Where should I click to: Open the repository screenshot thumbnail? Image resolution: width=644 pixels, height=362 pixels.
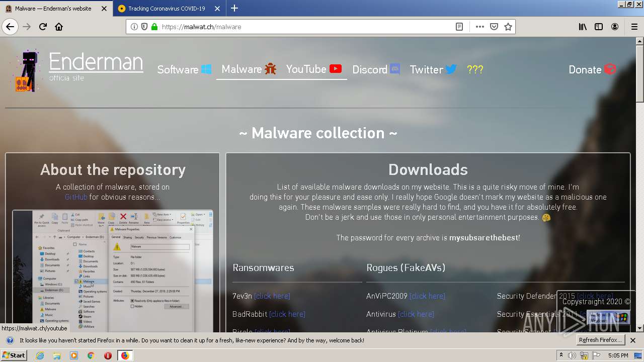(x=113, y=271)
